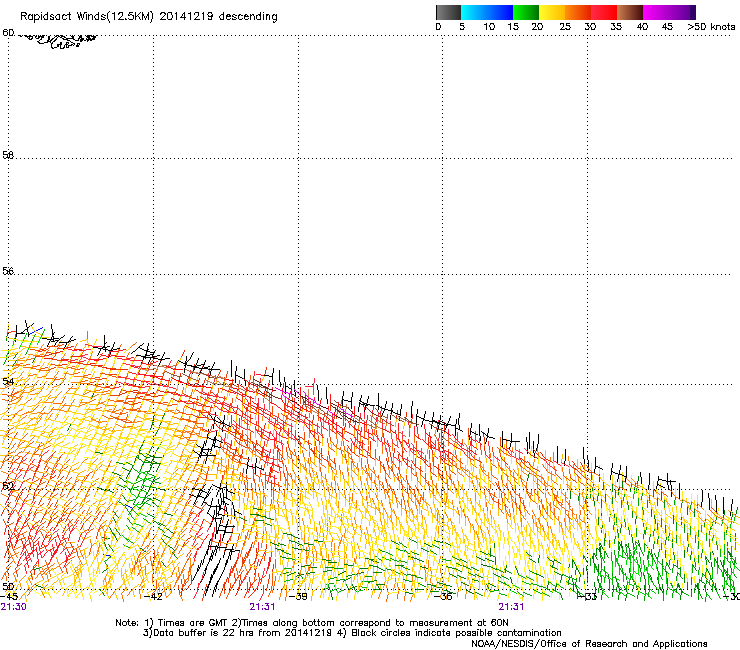The width and height of the screenshot is (740, 650).
Task: Click the '35' legend scale number
Action: pyautogui.click(x=616, y=27)
